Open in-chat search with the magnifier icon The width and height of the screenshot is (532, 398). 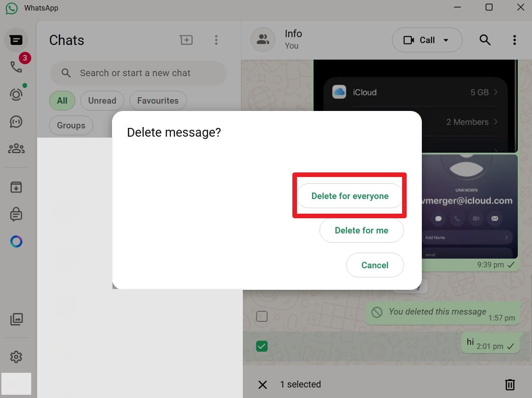pyautogui.click(x=485, y=40)
